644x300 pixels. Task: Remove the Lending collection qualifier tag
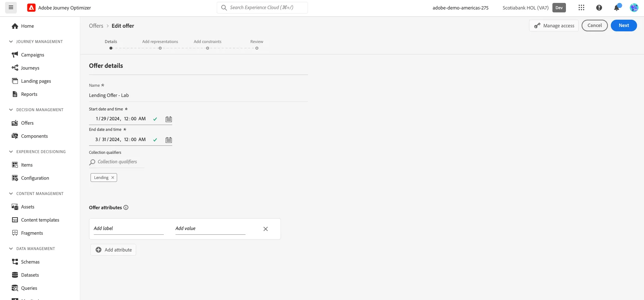coord(113,178)
